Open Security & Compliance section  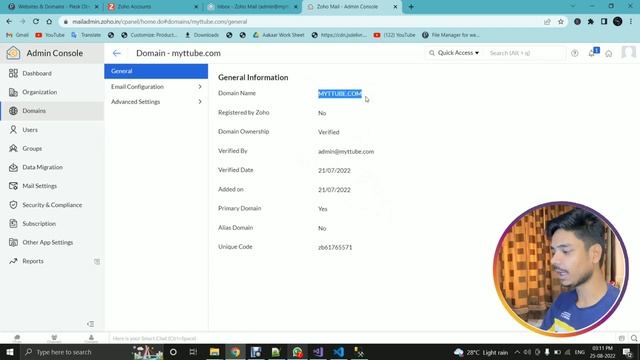52,205
